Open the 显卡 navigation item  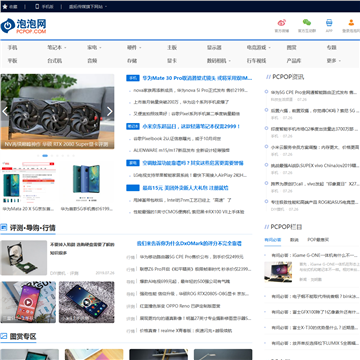(x=172, y=61)
